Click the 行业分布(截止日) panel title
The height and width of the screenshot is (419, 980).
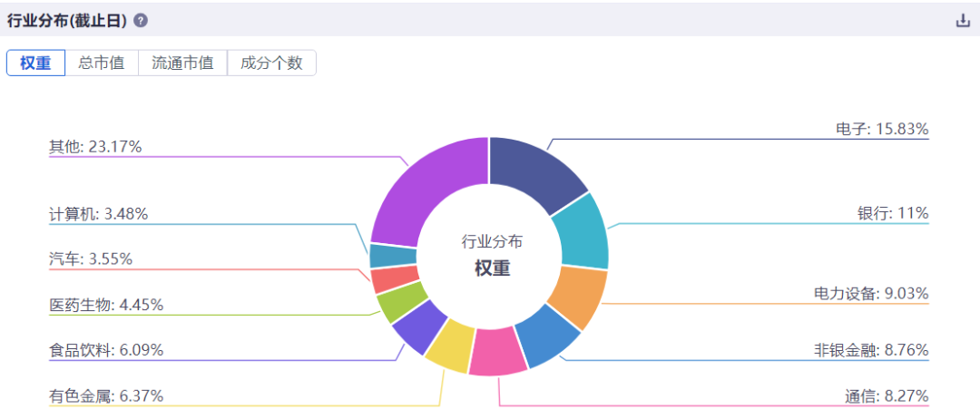(x=67, y=21)
